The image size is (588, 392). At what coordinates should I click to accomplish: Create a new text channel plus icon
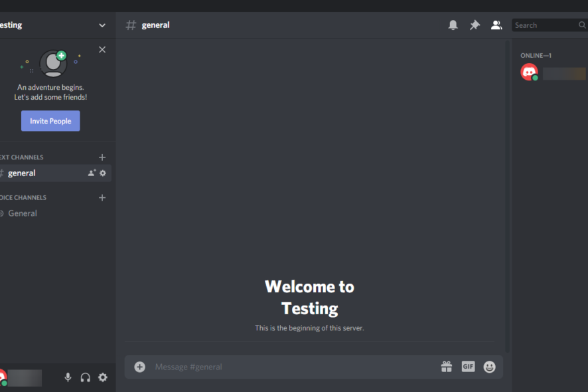[x=102, y=157]
